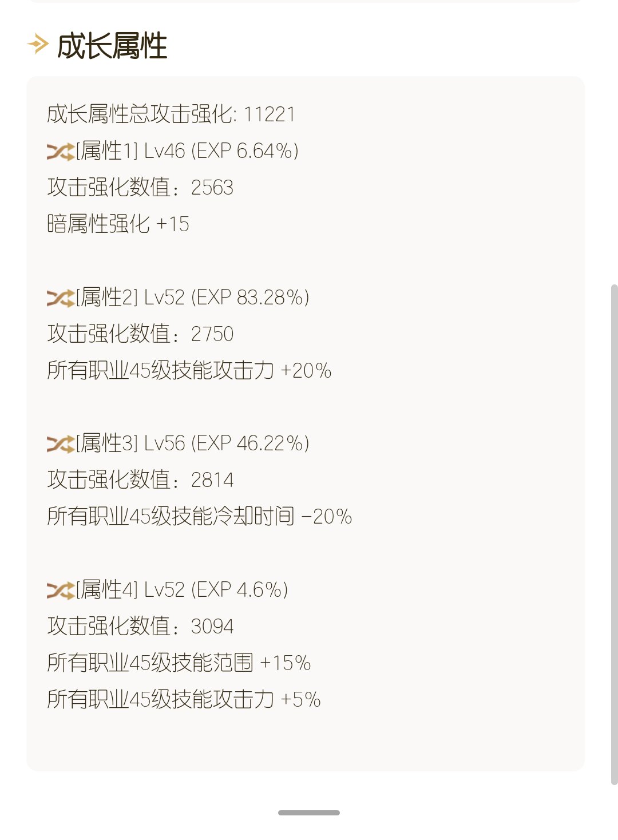Tap the shuffle icon next to 属性2
618x840 pixels.
point(61,298)
